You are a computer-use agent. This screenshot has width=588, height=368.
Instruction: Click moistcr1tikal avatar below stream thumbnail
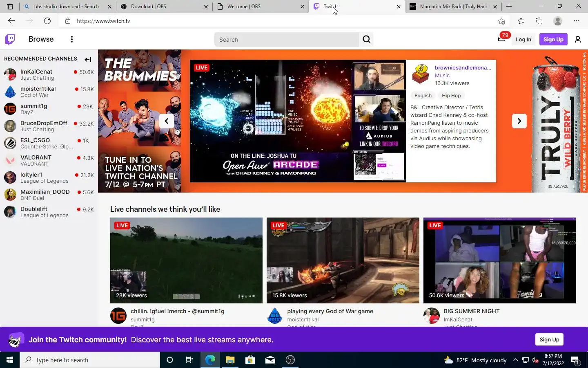click(x=275, y=316)
